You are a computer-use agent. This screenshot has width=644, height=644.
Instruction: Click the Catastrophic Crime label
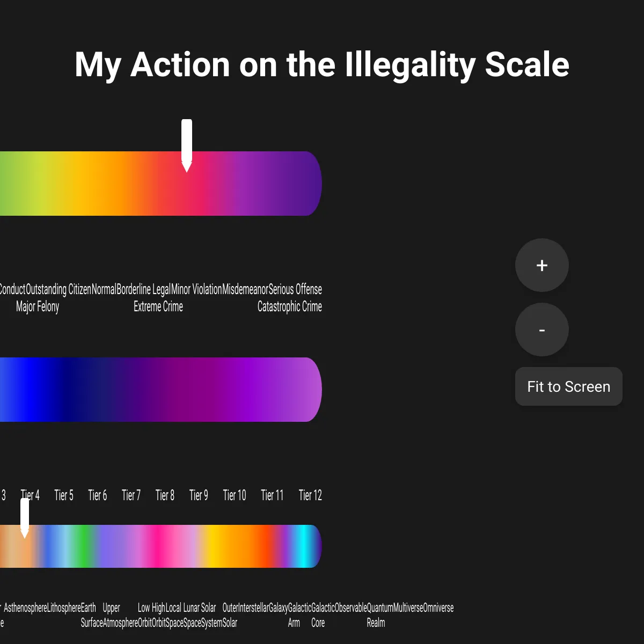pos(290,306)
